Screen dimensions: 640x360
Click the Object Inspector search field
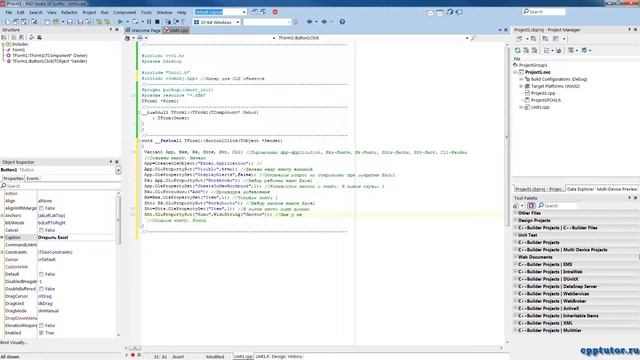coord(59,186)
